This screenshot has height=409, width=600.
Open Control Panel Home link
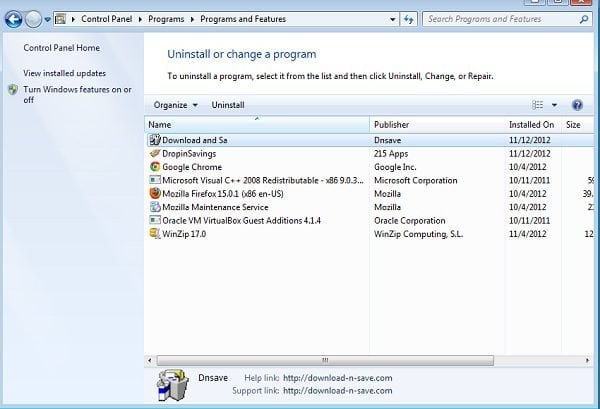62,48
